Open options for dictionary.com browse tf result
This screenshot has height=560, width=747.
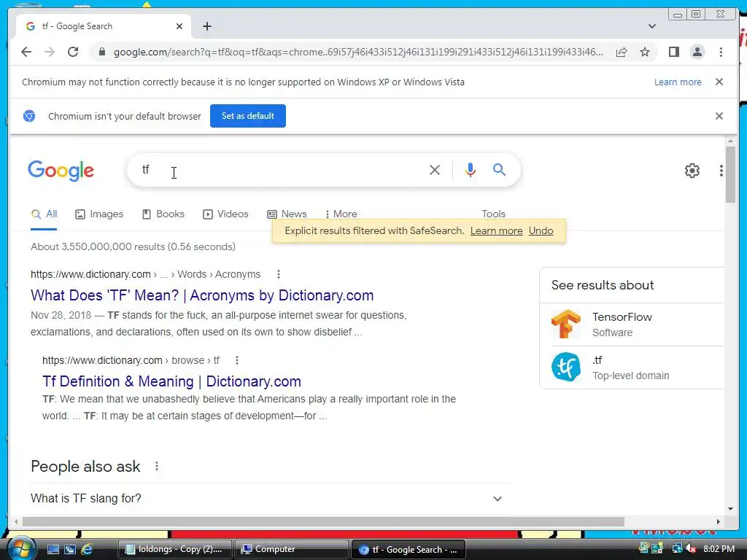(x=237, y=360)
